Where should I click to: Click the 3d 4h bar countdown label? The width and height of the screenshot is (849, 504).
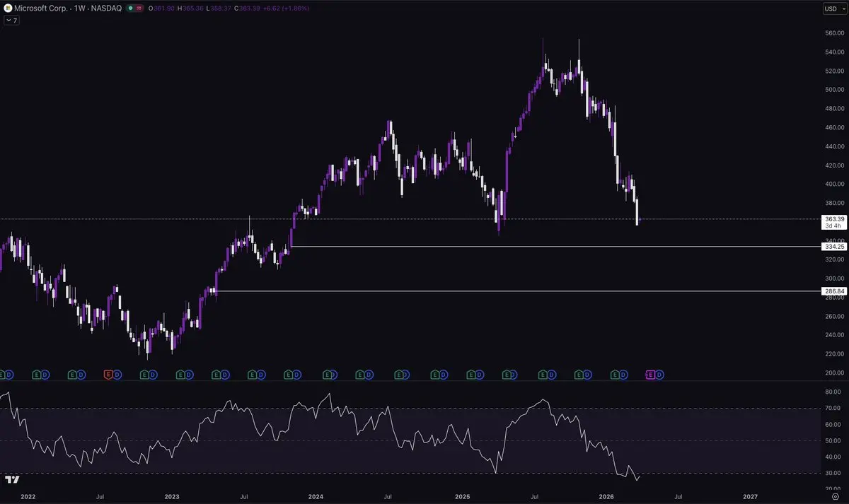tap(833, 226)
